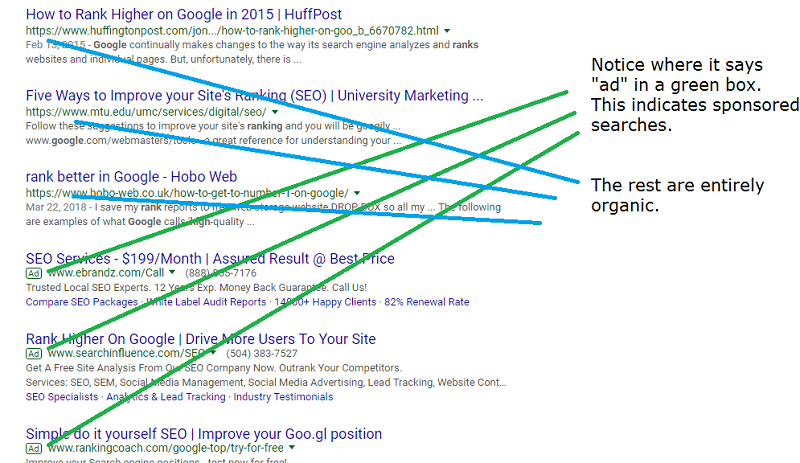Open 'SEO Services - $199/Month' ad title

(x=210, y=258)
